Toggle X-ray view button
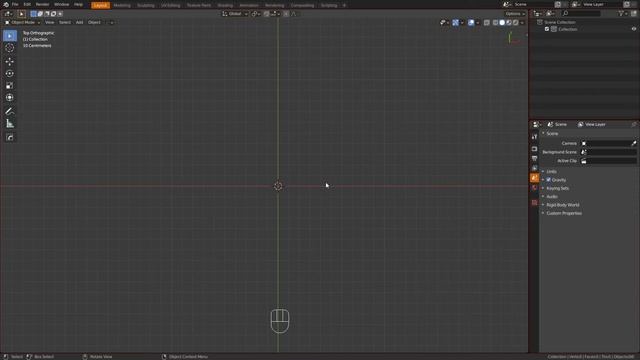 487,22
